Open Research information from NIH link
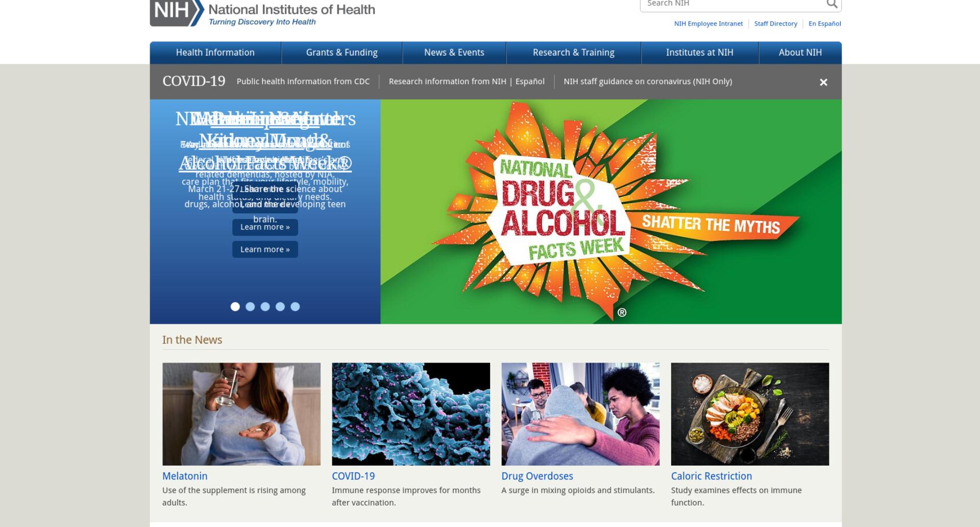The image size is (980, 527). (x=447, y=82)
